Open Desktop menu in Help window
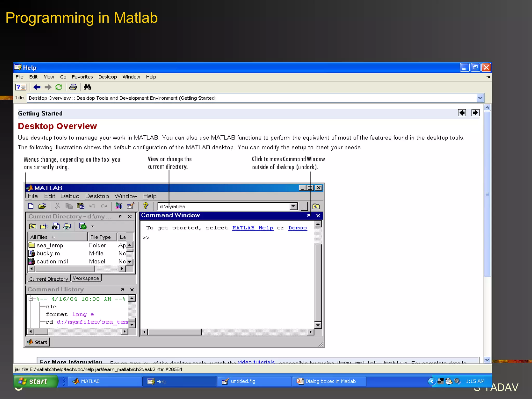Screen dimensions: 532x399 (108, 77)
